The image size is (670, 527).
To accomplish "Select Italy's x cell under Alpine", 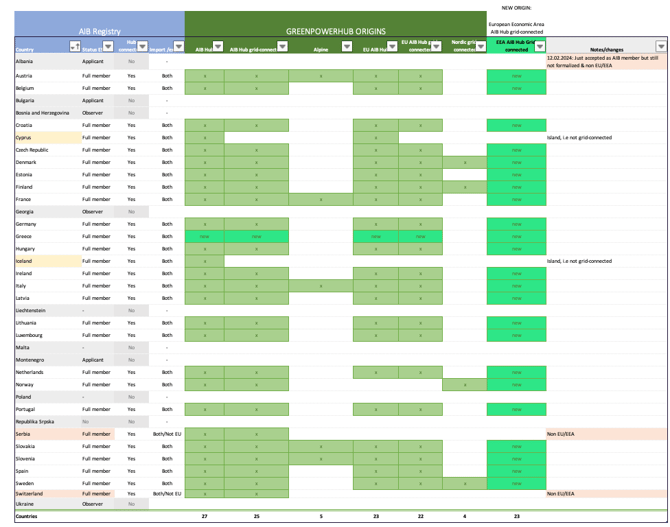I will pyautogui.click(x=321, y=286).
